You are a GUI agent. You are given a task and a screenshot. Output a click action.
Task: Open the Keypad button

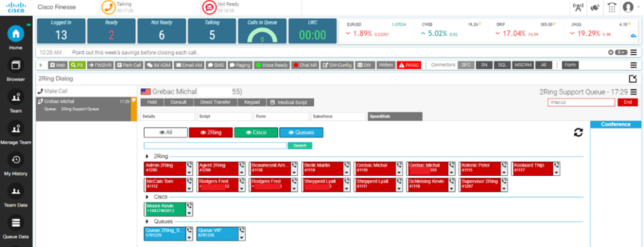pos(252,102)
